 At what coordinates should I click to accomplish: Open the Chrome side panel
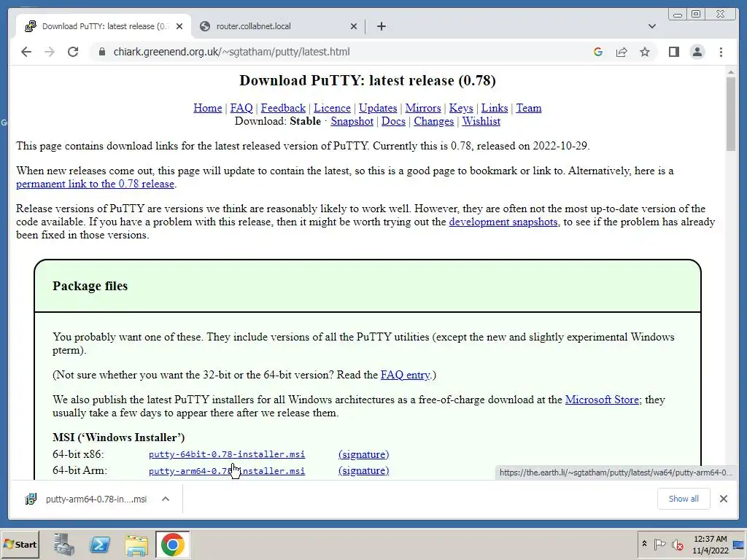pos(673,52)
